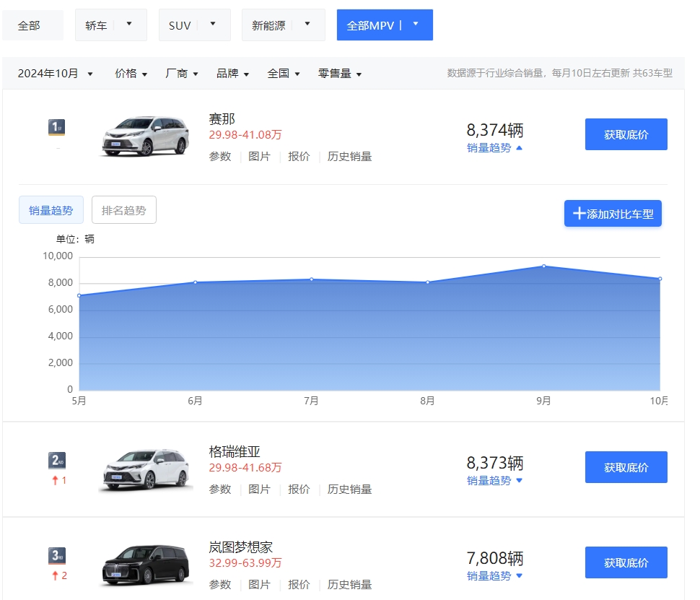Open the 厂商 filter dropdown
Screen dimensions: 700x600
[x=180, y=73]
